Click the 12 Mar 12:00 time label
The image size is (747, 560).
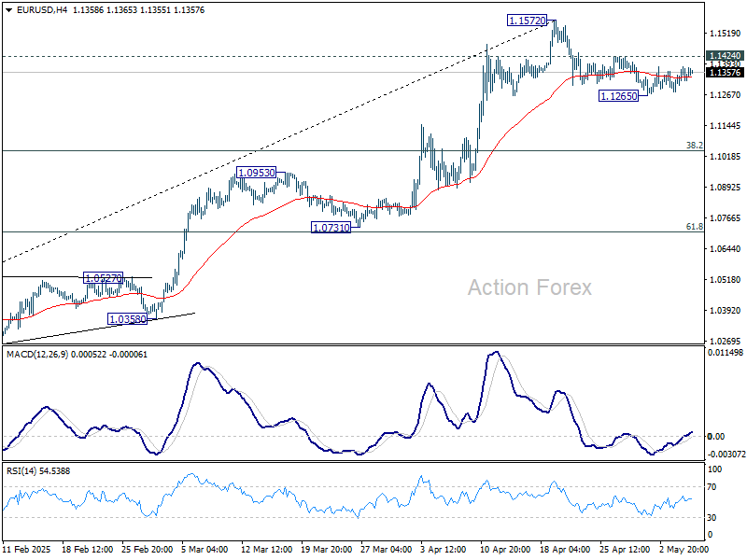pyautogui.click(x=267, y=549)
